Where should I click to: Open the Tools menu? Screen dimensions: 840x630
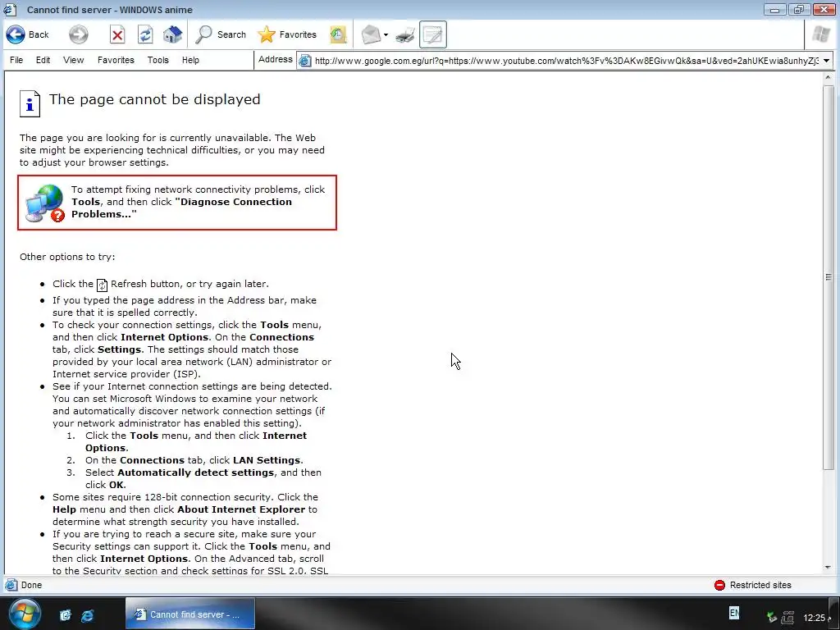pos(158,60)
